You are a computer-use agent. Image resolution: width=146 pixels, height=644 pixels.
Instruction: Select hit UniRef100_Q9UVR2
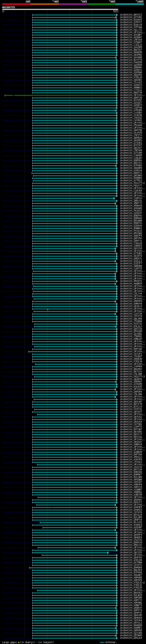[131, 80]
